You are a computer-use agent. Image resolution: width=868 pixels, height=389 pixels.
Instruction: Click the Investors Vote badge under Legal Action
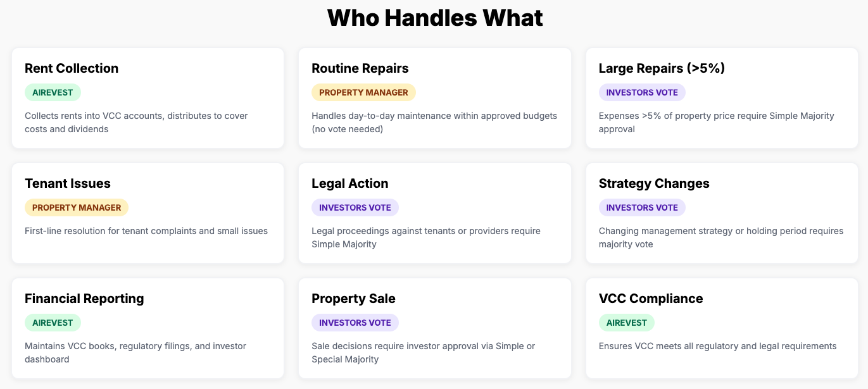point(355,207)
